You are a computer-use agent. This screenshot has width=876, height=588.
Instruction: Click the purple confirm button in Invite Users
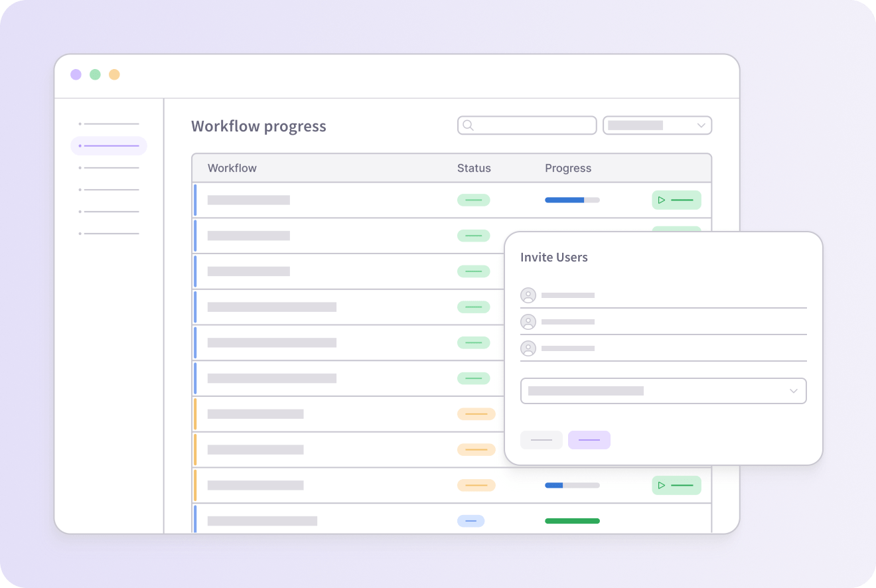[589, 440]
